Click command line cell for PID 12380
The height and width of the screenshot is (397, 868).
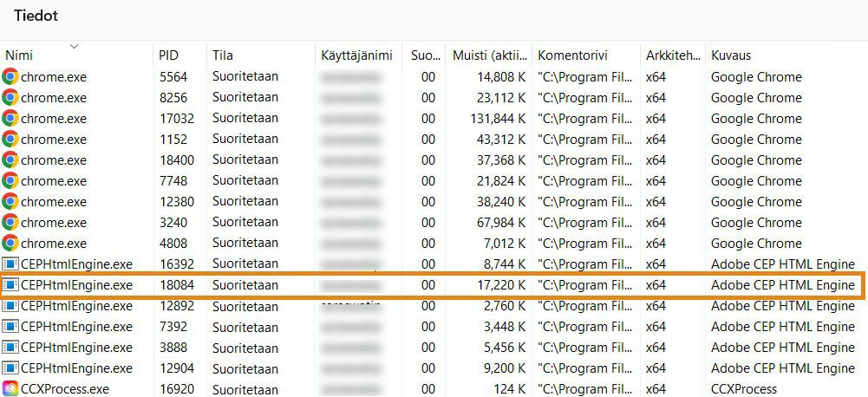[x=584, y=202]
